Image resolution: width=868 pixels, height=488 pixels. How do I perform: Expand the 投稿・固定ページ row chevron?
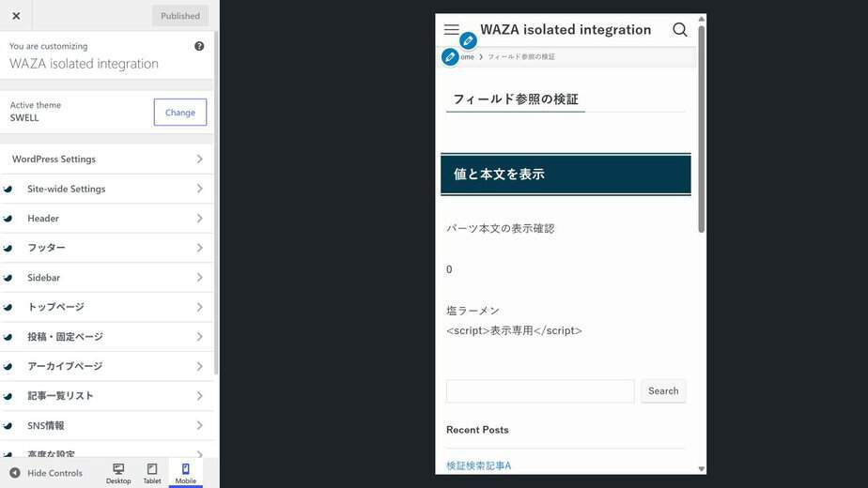pyautogui.click(x=199, y=337)
